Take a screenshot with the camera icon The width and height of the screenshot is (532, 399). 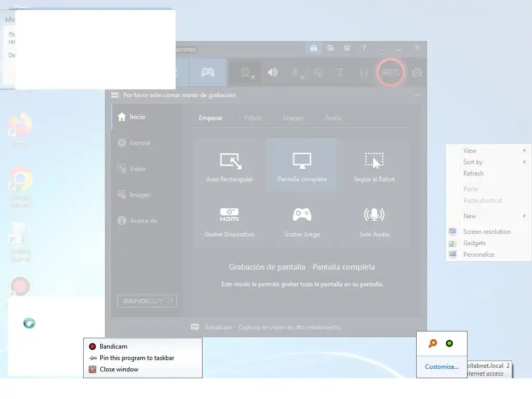tap(417, 72)
